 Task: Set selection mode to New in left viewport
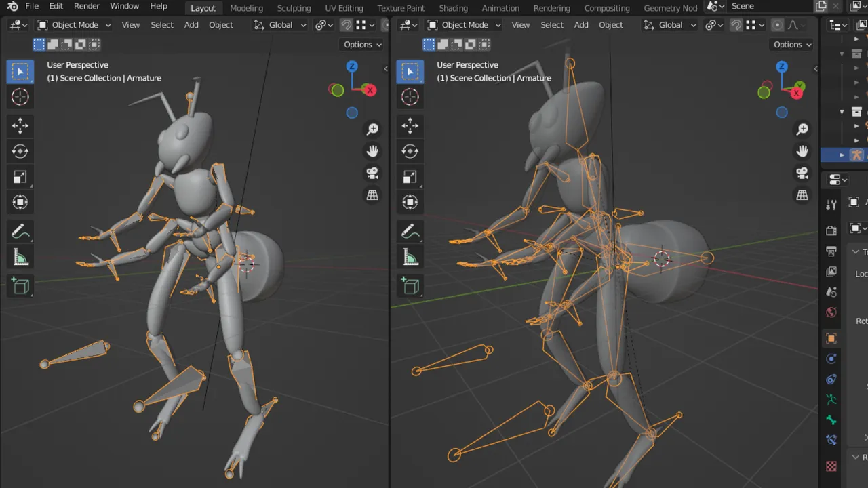(39, 45)
